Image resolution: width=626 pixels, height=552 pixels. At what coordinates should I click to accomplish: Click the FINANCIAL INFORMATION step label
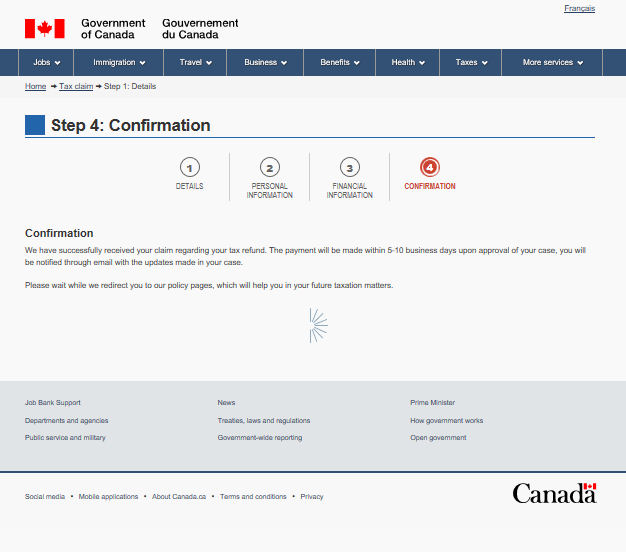pyautogui.click(x=350, y=190)
